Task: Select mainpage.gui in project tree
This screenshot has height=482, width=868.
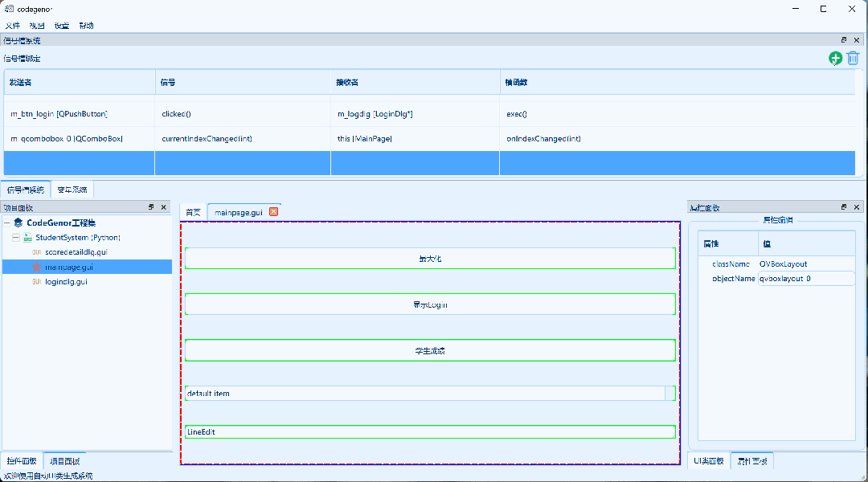Action: (69, 267)
